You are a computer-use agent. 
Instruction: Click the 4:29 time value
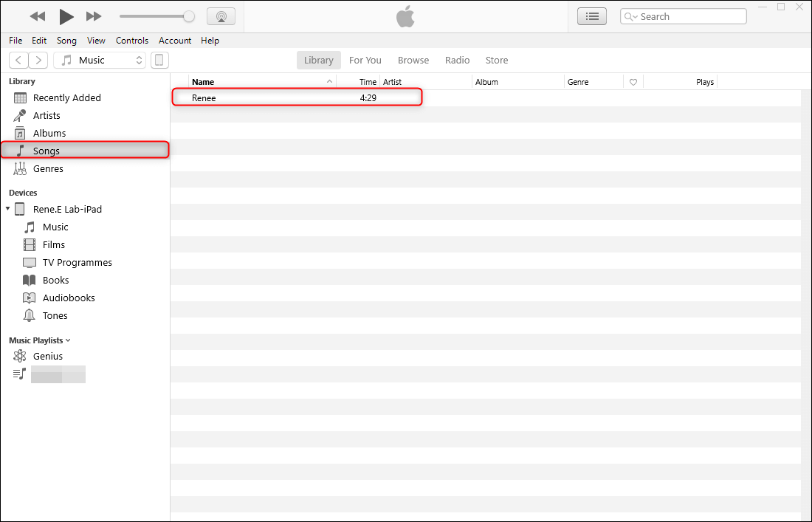368,98
